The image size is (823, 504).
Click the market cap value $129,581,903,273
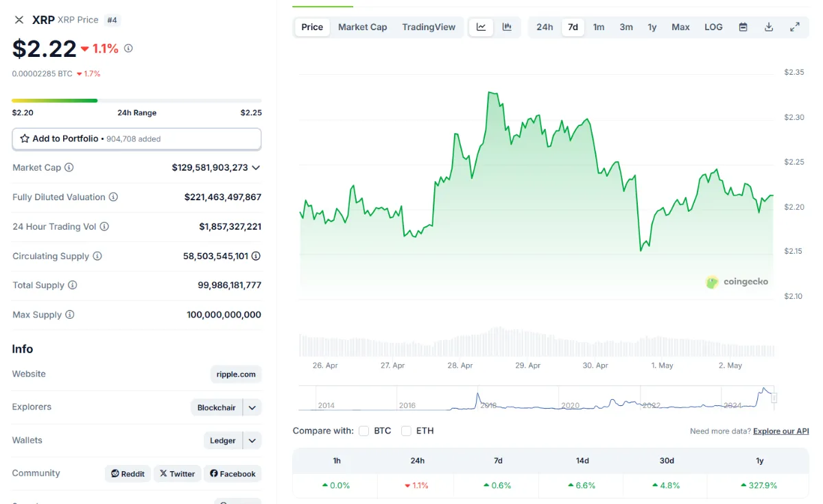210,167
